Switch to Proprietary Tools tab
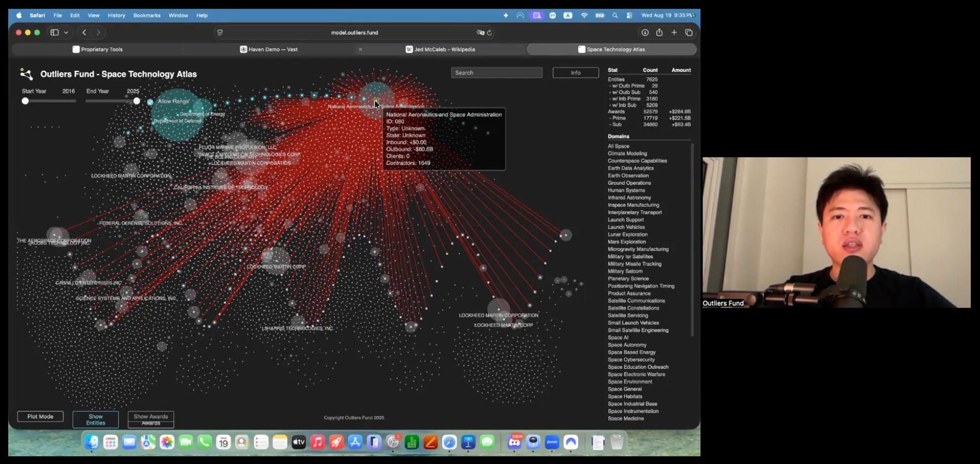The image size is (980, 464). tap(98, 50)
